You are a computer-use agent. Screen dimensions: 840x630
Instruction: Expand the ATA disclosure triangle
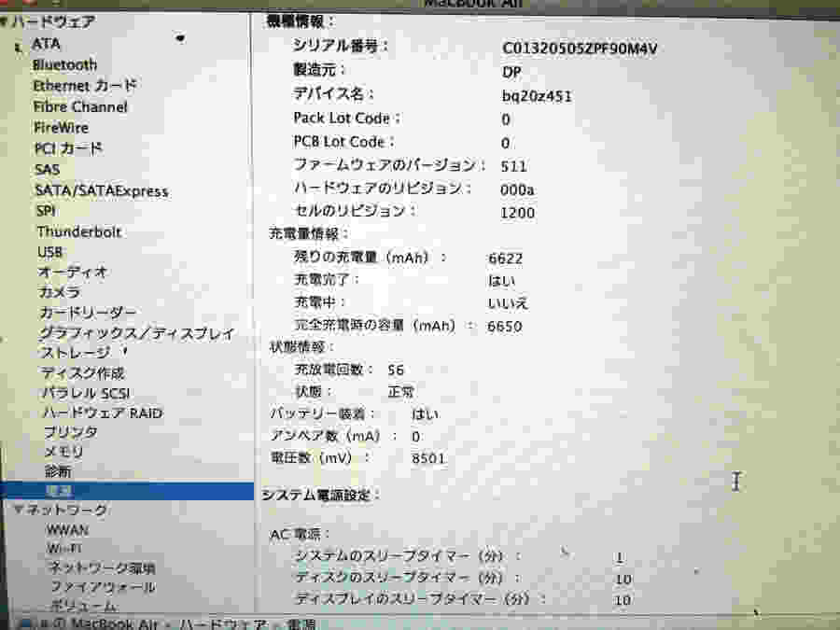point(17,45)
